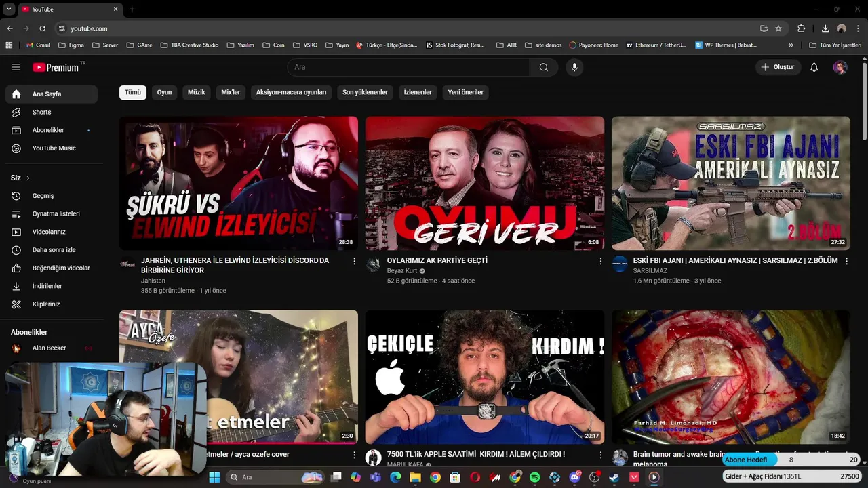
Task: Go to Ana Sayfa in the sidebar
Action: click(52, 94)
